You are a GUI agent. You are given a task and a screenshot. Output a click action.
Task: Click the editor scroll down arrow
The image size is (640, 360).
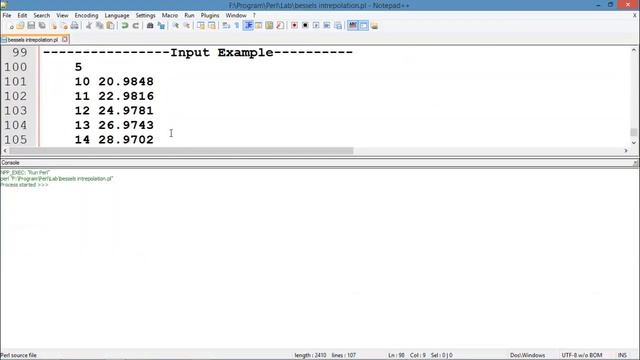click(634, 143)
